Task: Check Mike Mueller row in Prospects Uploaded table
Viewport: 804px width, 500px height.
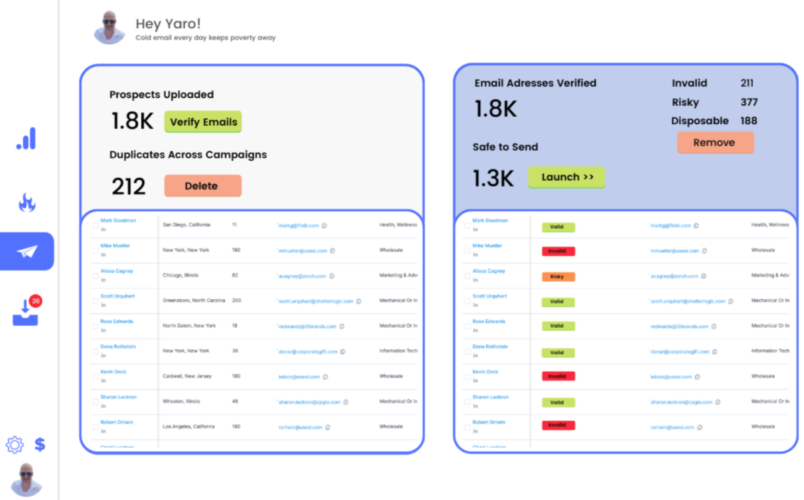Action: click(95, 250)
